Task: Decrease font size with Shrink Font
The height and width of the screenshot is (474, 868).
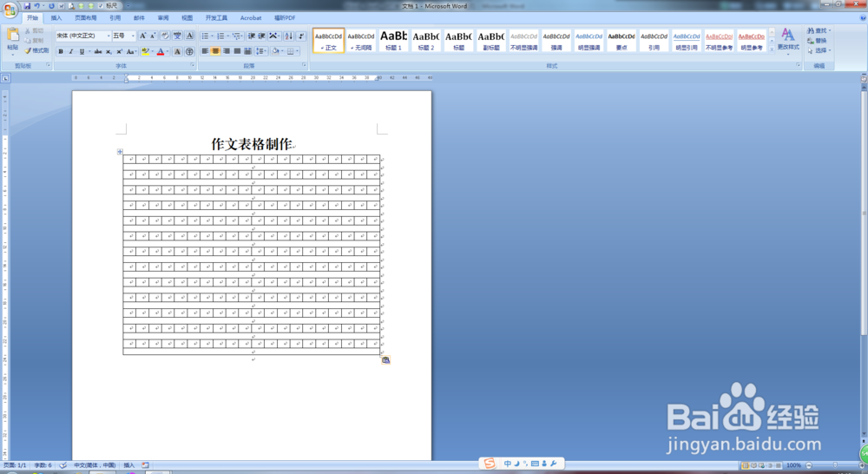Action: pyautogui.click(x=153, y=36)
